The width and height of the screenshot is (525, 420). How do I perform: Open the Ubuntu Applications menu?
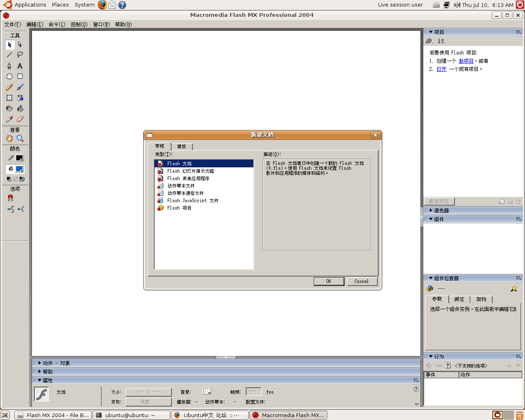coord(25,5)
